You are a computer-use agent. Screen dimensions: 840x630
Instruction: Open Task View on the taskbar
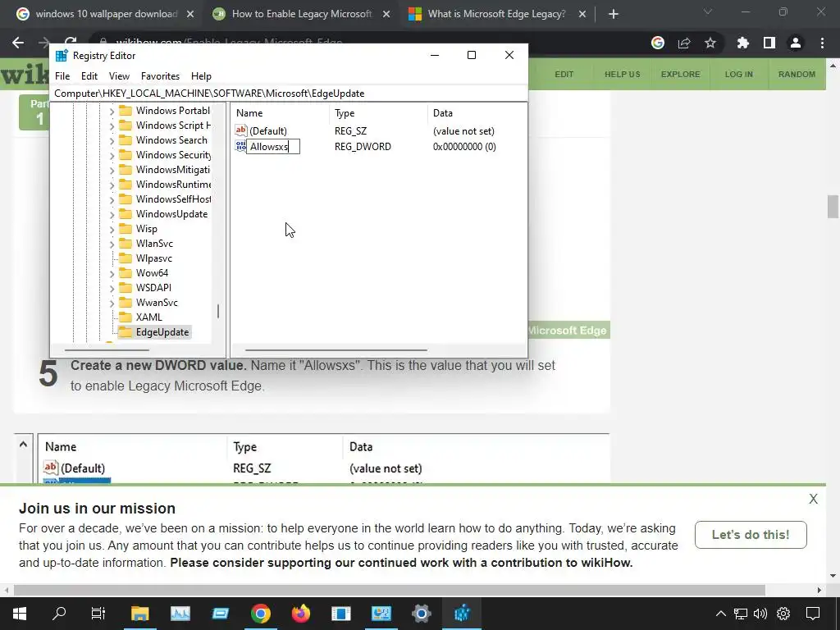[x=98, y=614]
